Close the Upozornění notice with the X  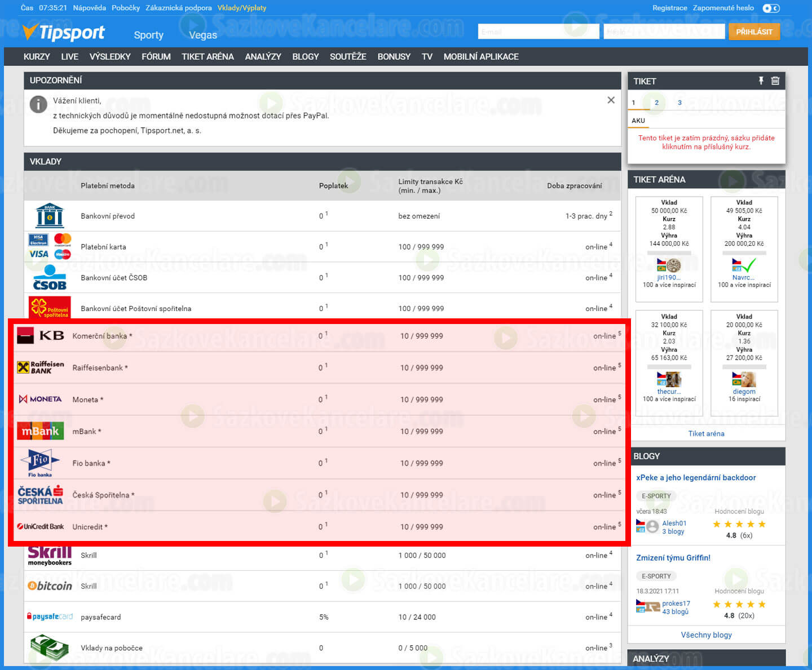pyautogui.click(x=611, y=100)
